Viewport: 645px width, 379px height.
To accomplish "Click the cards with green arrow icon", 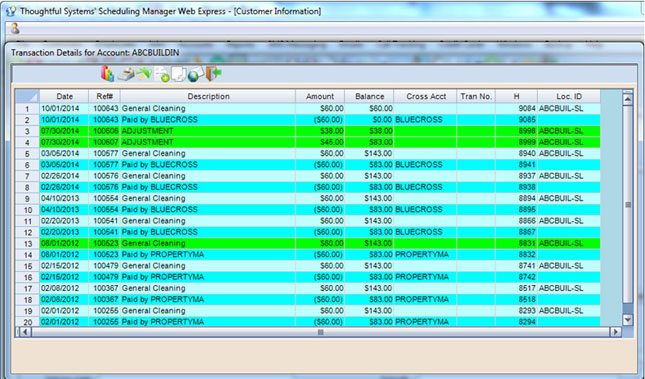I will pos(144,74).
